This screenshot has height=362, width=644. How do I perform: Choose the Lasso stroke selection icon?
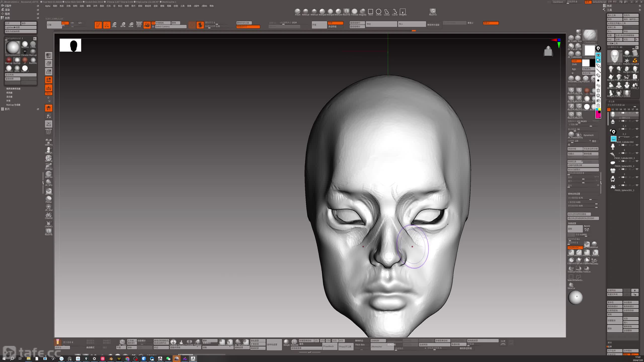pos(387,12)
